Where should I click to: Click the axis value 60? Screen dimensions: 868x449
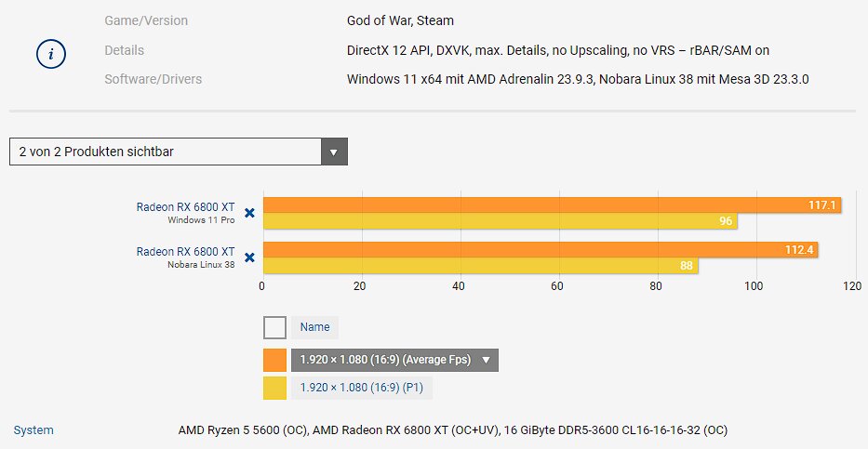557,286
